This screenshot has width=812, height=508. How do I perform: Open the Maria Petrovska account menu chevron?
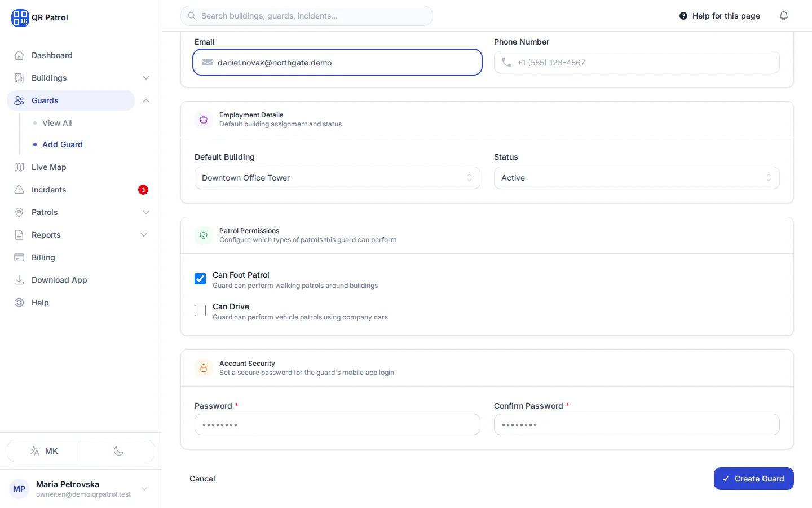(x=144, y=489)
